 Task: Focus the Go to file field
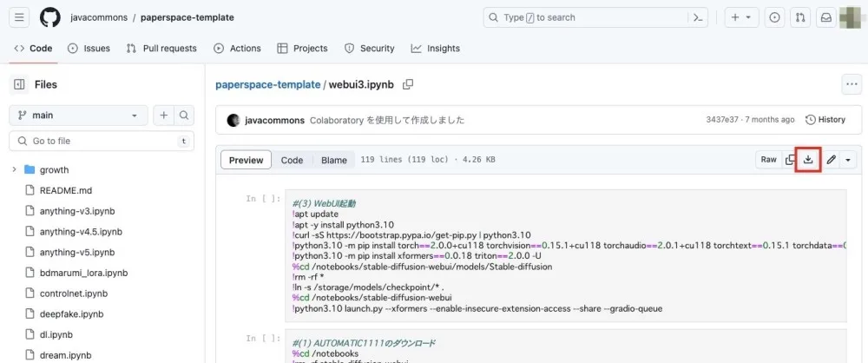pos(102,141)
